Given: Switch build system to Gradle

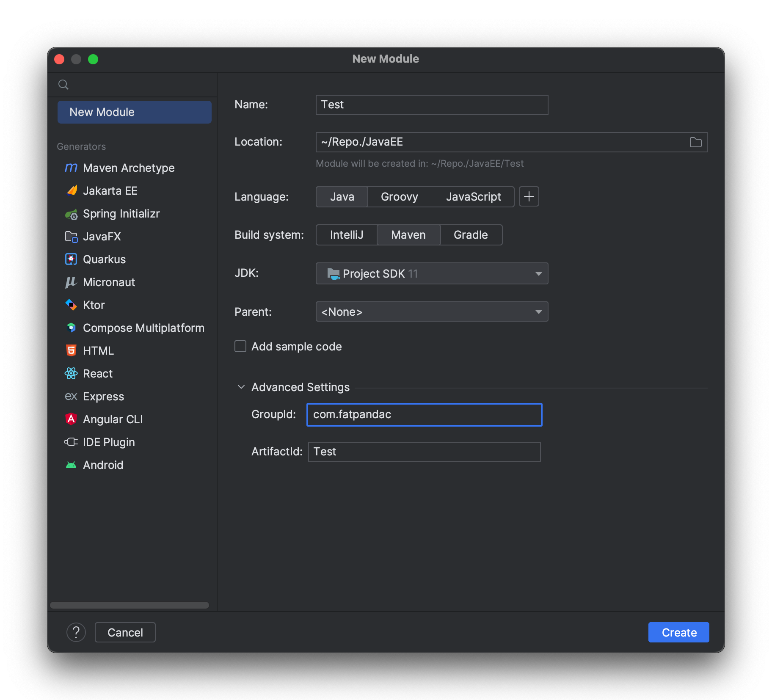Looking at the screenshot, I should point(471,235).
